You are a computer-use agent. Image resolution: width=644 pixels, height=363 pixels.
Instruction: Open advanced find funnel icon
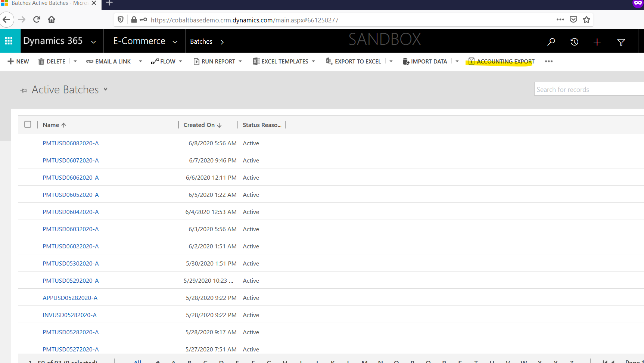(x=621, y=42)
